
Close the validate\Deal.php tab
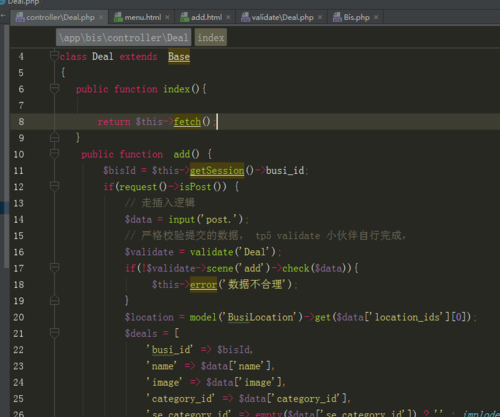(x=320, y=17)
